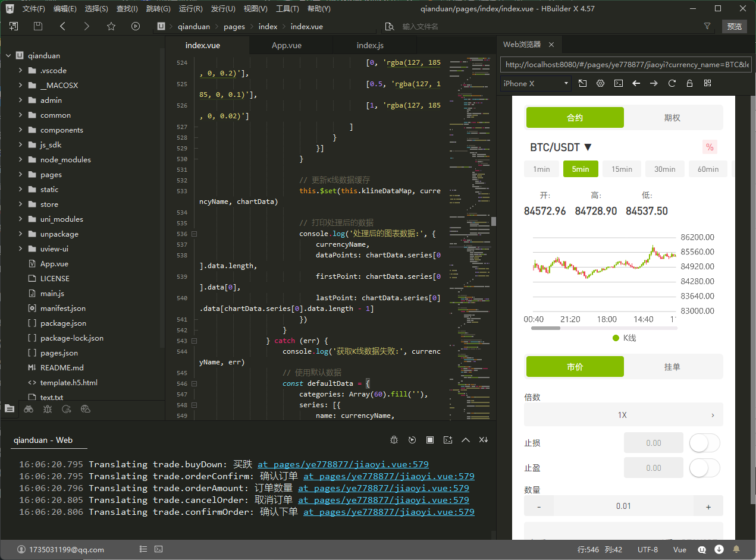The width and height of the screenshot is (756, 560).
Task: Click the bookmark star toolbar icon
Action: pos(111,26)
